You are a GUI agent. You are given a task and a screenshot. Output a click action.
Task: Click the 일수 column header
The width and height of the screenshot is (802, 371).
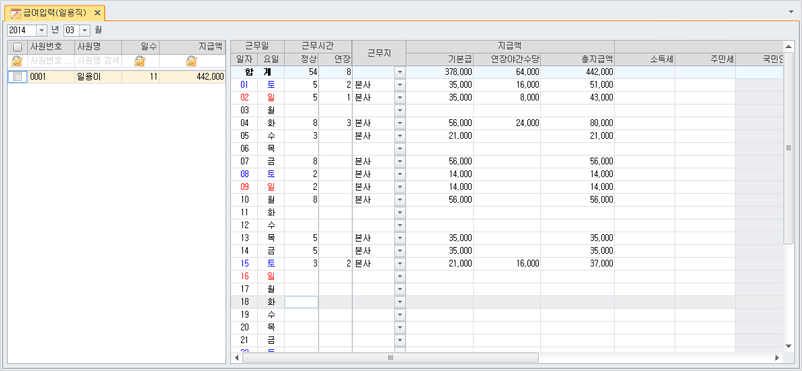[x=141, y=47]
